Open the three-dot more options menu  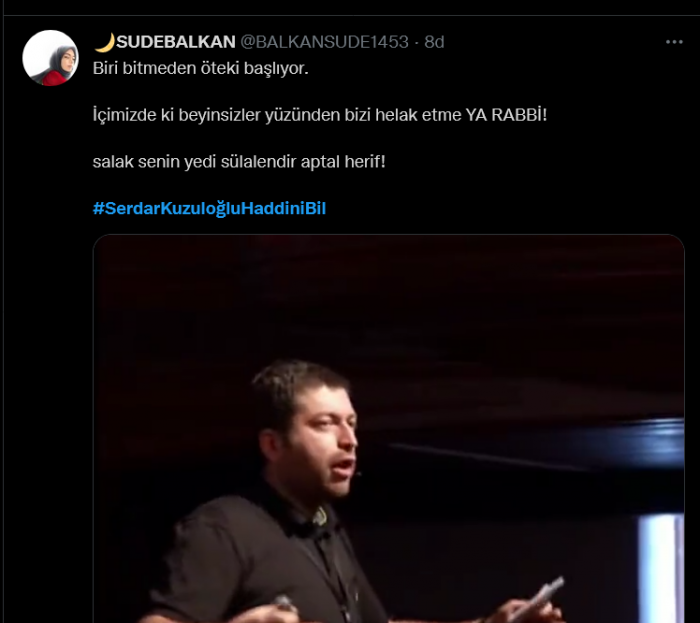[674, 42]
